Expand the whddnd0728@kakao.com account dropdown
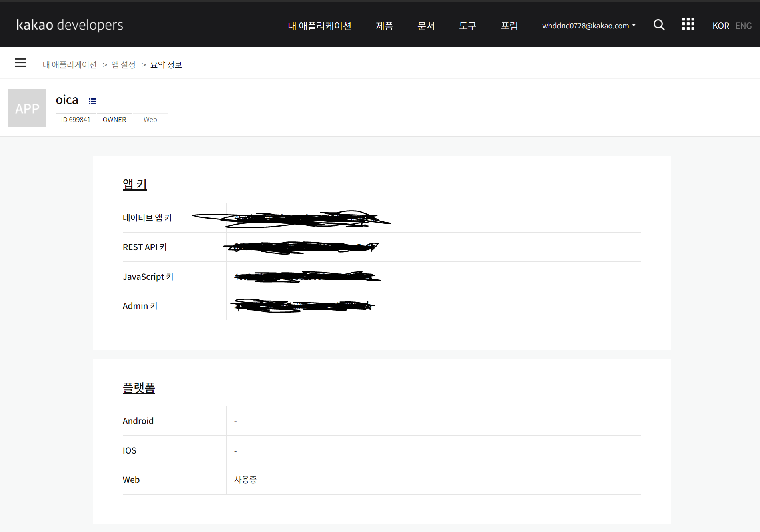 (x=588, y=26)
